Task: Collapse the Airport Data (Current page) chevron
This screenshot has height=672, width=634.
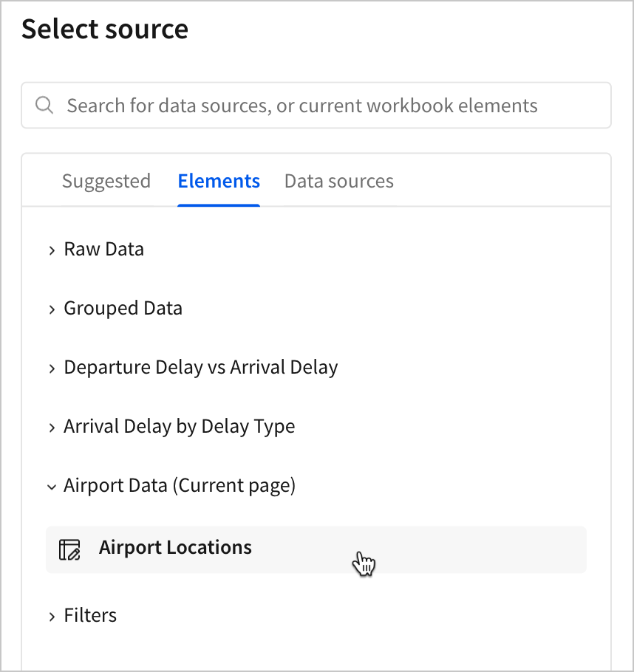Action: coord(52,487)
